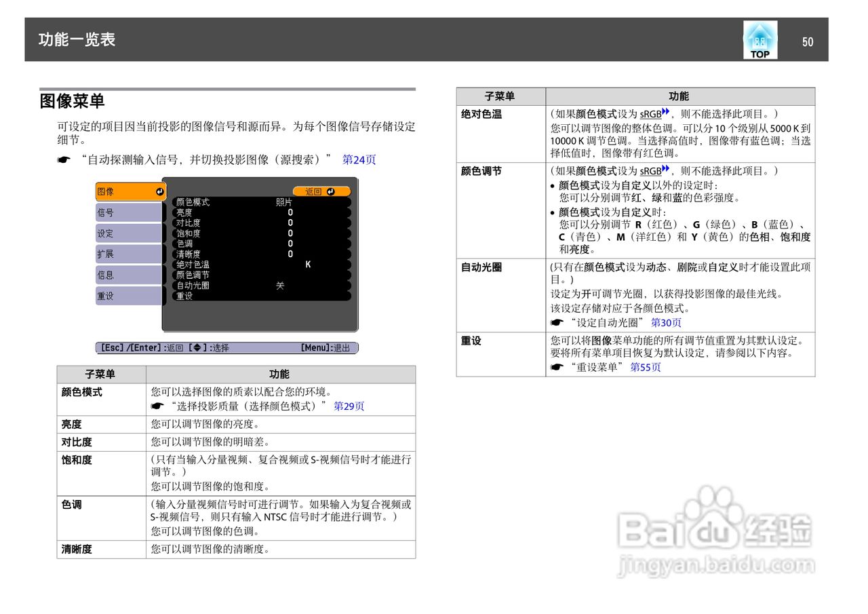868x614 pixels.
Task: Open the 第30页 page link
Action: coord(666,323)
